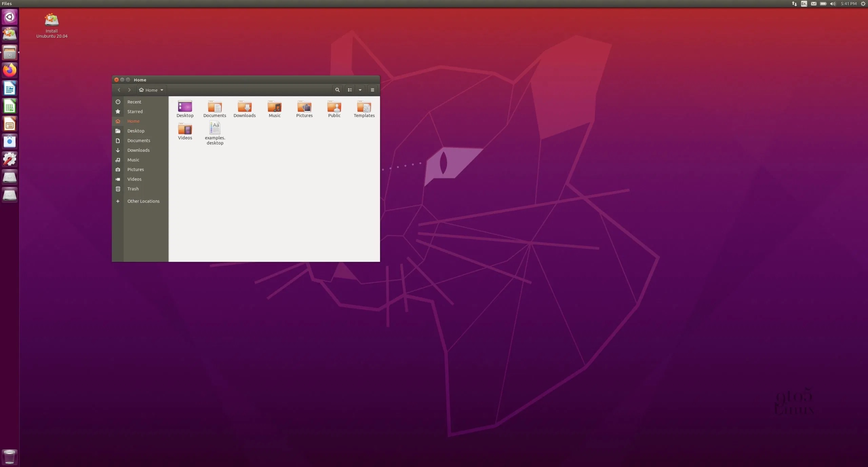Open LibreOffice Calc from the dock
This screenshot has width=868, height=467.
(9, 106)
